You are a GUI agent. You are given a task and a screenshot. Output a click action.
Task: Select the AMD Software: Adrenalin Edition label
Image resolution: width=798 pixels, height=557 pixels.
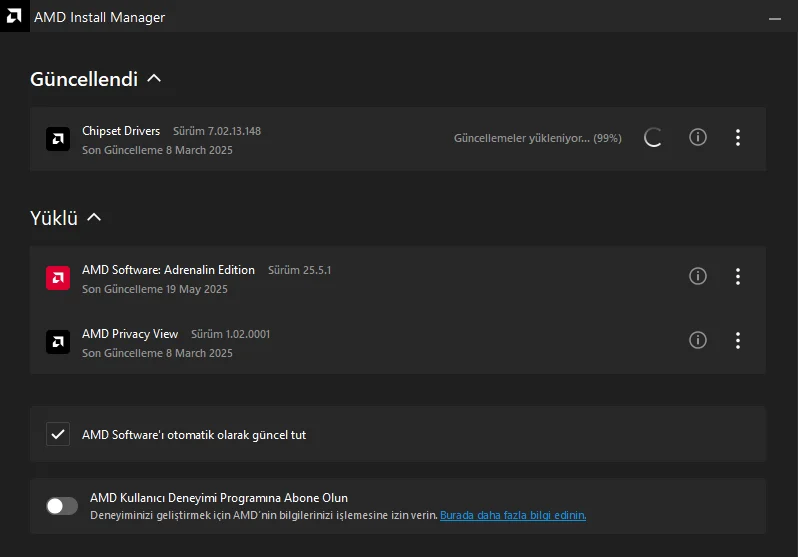(x=168, y=270)
